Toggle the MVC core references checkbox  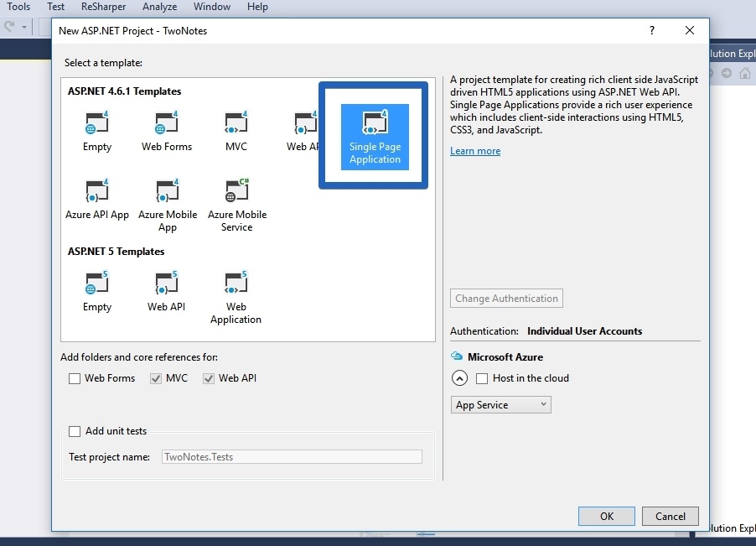tap(155, 378)
